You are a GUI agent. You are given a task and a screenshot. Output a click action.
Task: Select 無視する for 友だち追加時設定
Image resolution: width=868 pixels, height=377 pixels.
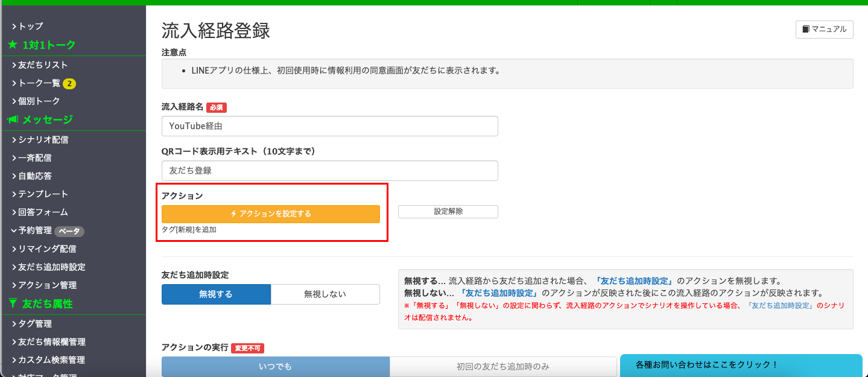click(x=216, y=294)
